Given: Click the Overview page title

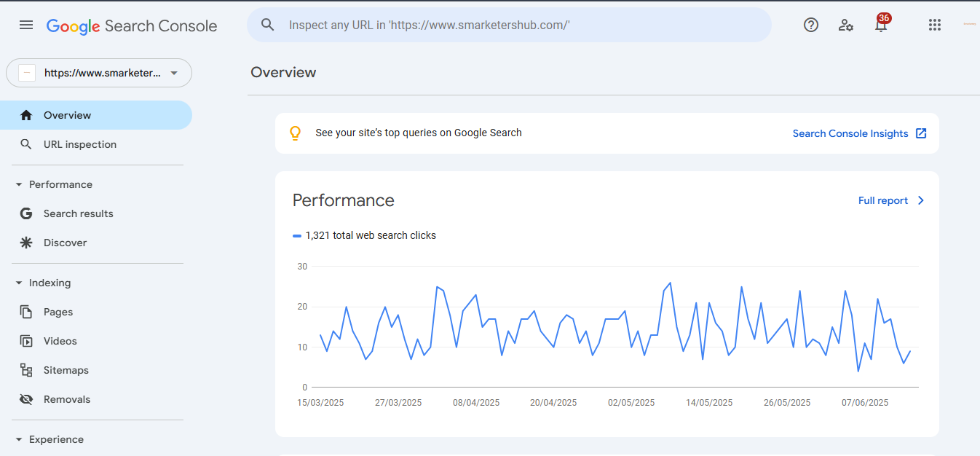Looking at the screenshot, I should click(x=283, y=72).
